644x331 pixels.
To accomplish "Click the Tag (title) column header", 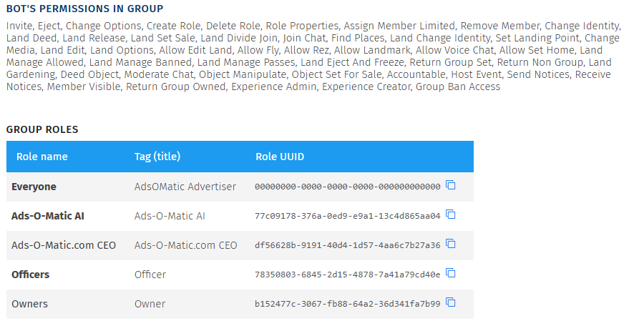I will [157, 157].
